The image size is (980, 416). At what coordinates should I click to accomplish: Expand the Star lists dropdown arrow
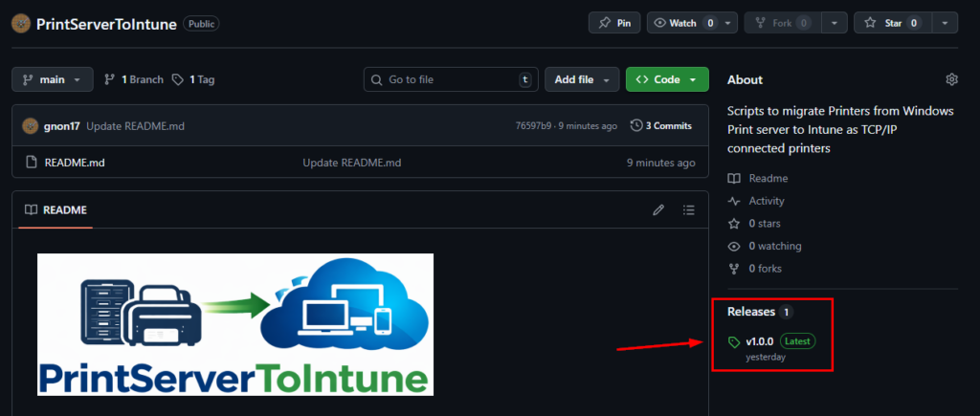pyautogui.click(x=944, y=23)
